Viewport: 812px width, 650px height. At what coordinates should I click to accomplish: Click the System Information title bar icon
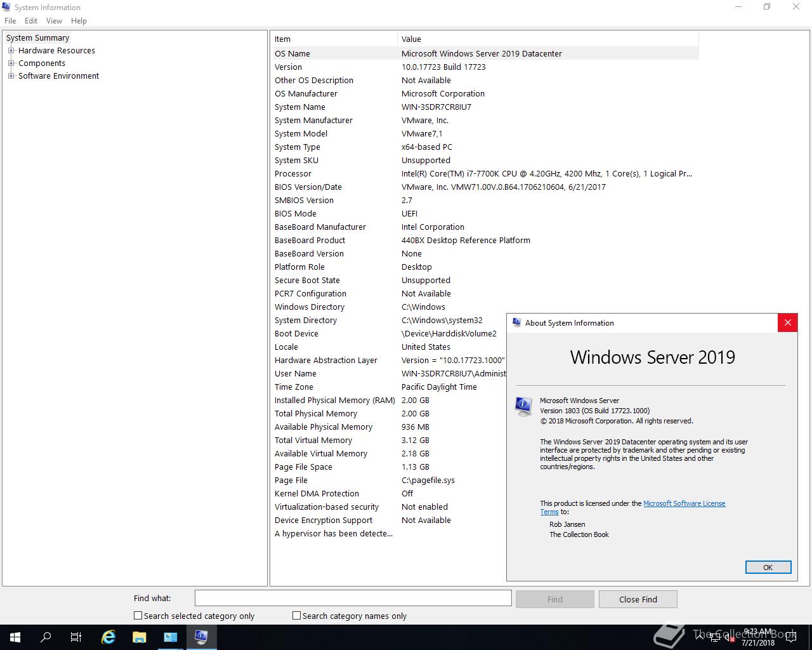(6, 7)
